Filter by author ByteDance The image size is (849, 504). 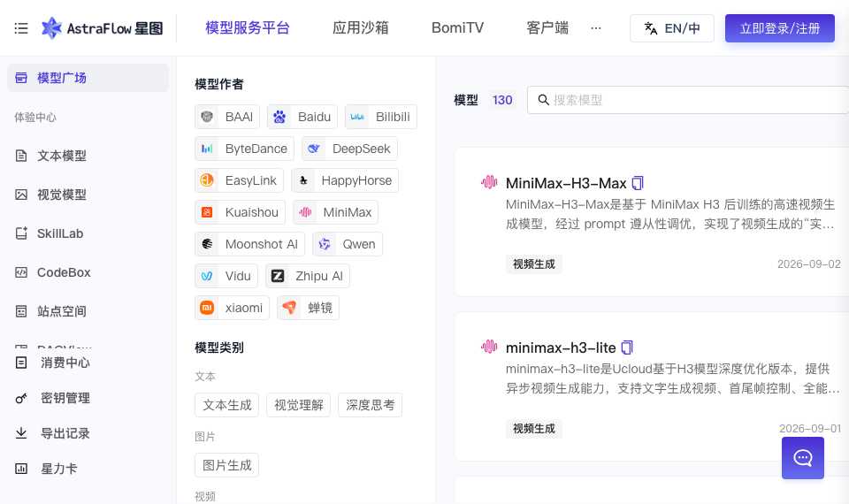click(x=244, y=149)
